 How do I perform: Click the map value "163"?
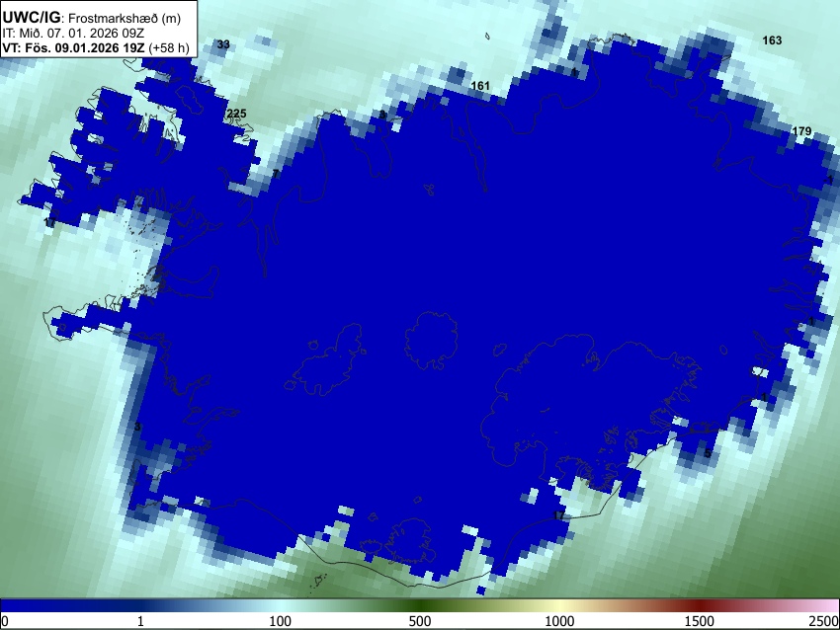772,40
